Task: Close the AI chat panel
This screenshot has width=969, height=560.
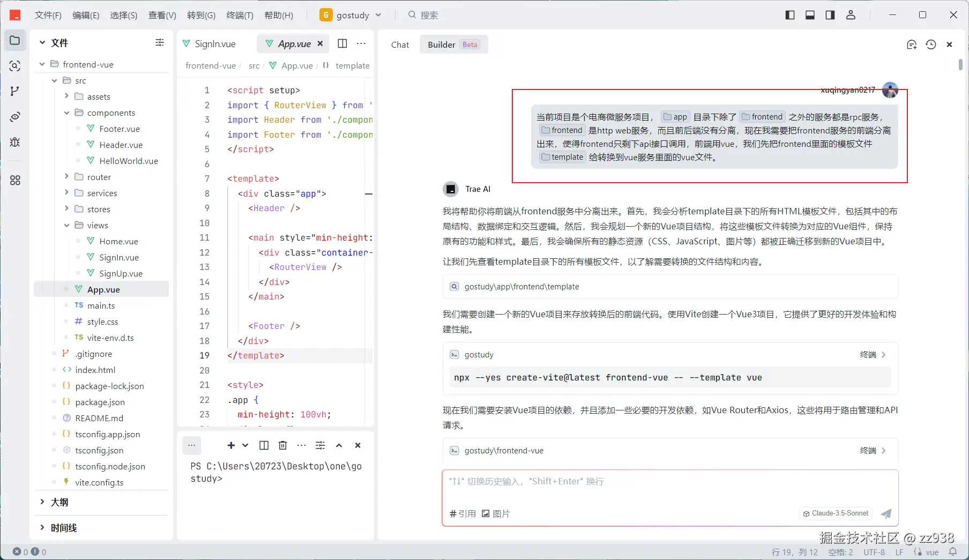Action: coord(949,44)
